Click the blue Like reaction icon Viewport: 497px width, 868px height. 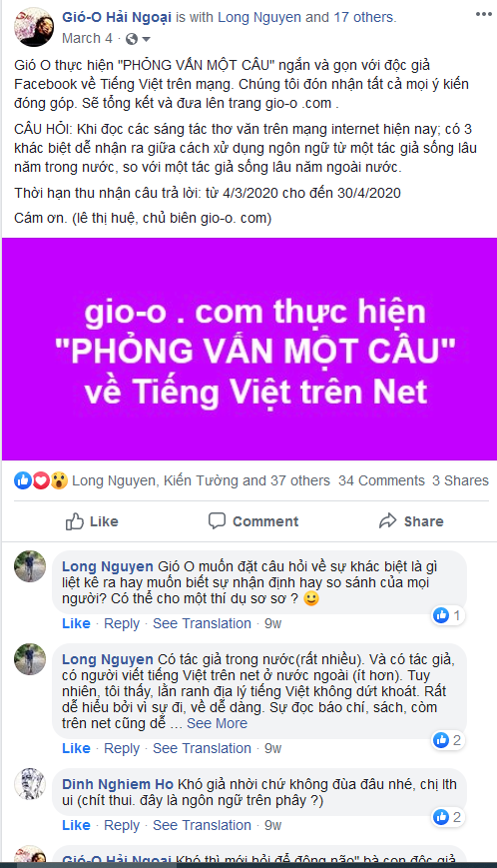point(23,479)
